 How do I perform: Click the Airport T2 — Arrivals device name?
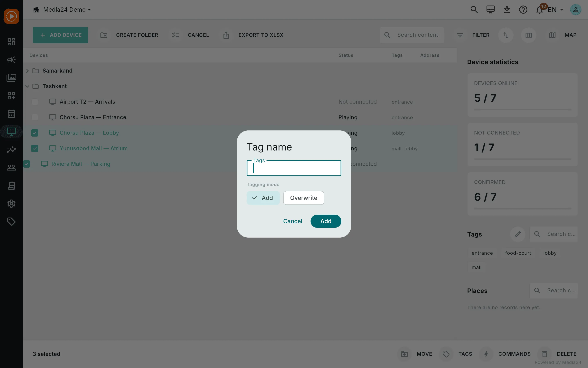(x=87, y=102)
